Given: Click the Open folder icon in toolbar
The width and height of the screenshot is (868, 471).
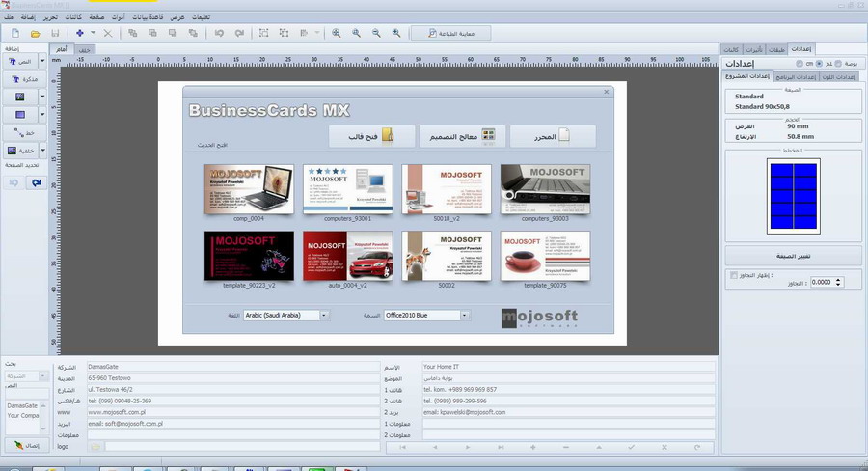Looking at the screenshot, I should (x=36, y=33).
